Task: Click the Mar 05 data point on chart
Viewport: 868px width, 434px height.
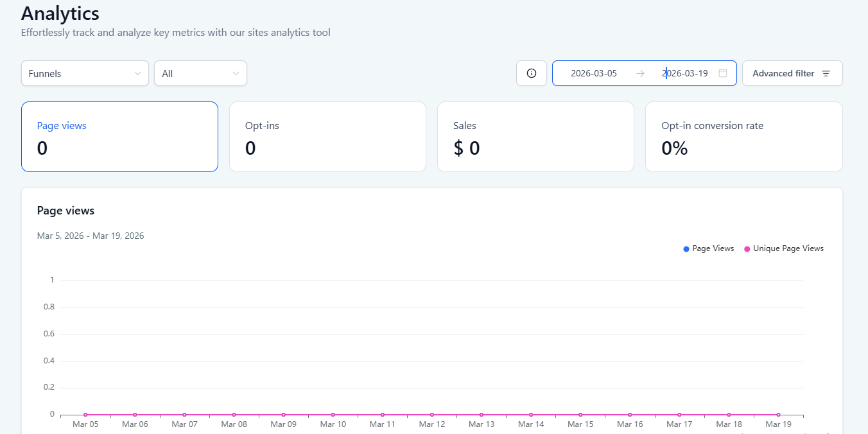Action: coord(85,415)
